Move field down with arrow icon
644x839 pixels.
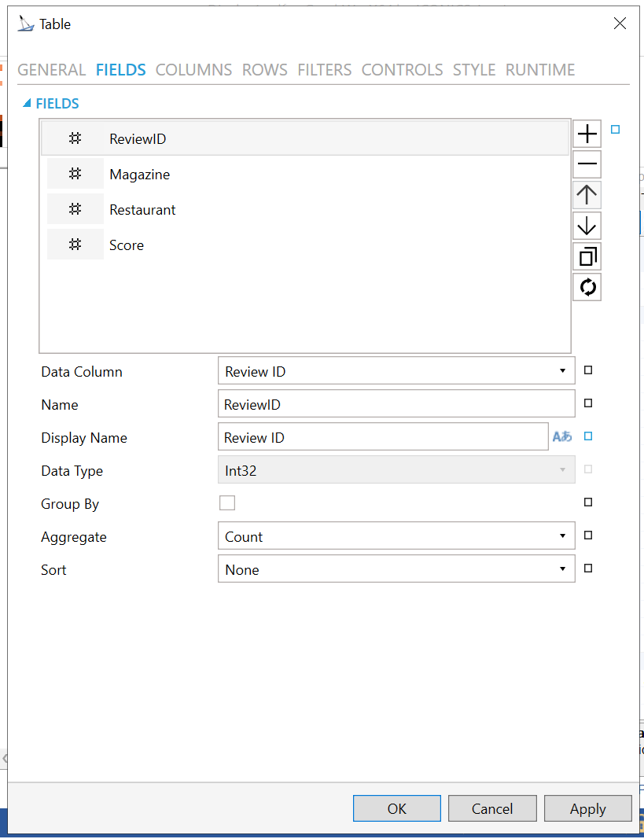pyautogui.click(x=587, y=226)
